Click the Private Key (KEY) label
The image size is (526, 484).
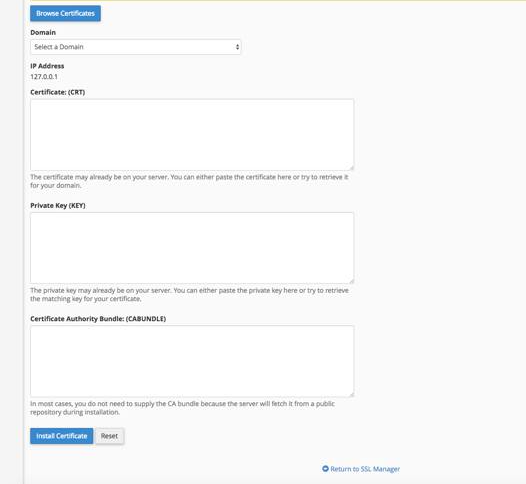click(58, 206)
